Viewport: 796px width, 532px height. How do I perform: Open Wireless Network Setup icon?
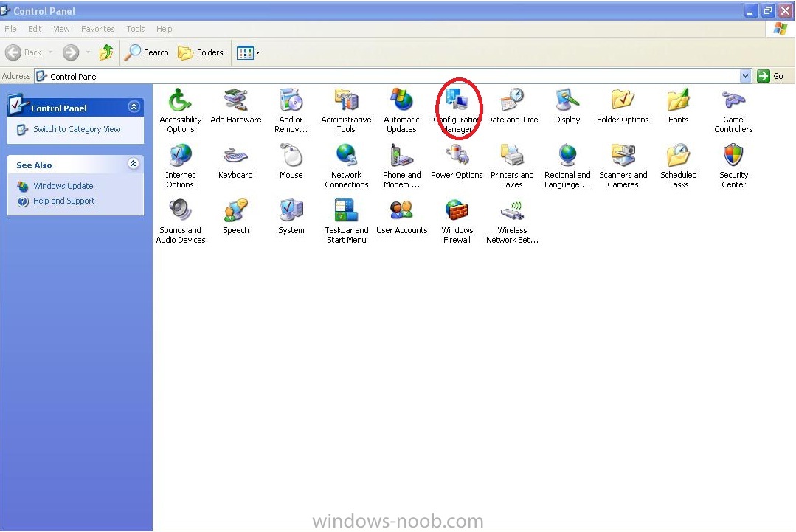512,221
